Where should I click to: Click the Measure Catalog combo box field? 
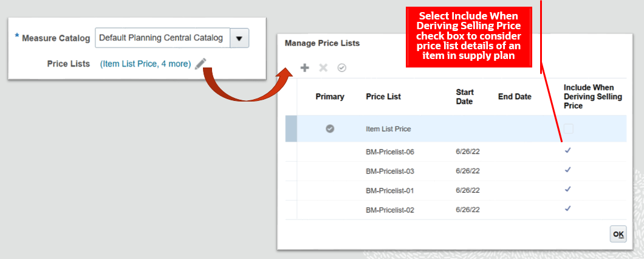coord(162,38)
